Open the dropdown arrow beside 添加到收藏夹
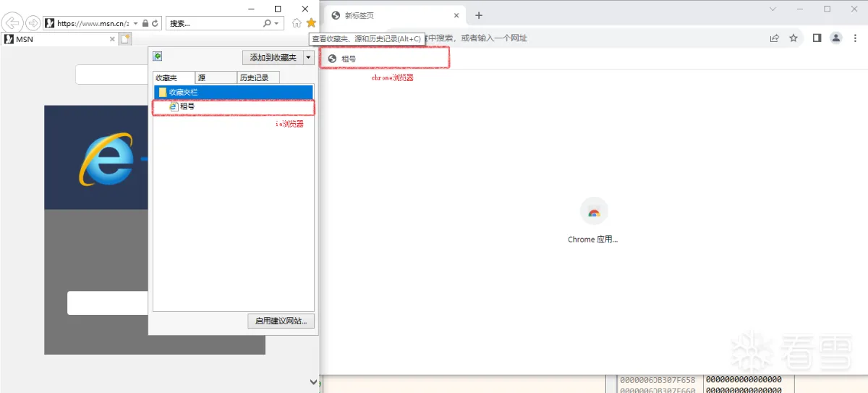Image resolution: width=868 pixels, height=393 pixels. (x=309, y=57)
